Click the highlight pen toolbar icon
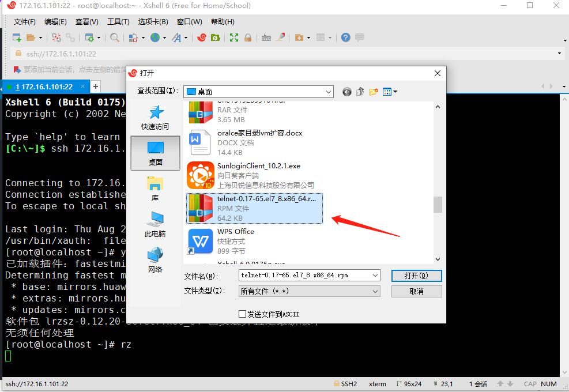Screen dimensions: 569x392 [x=281, y=37]
